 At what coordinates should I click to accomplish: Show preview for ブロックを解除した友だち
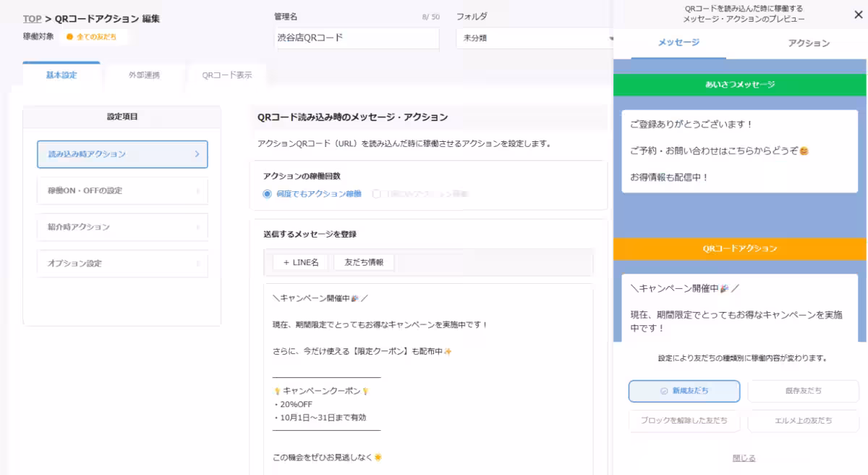click(683, 421)
